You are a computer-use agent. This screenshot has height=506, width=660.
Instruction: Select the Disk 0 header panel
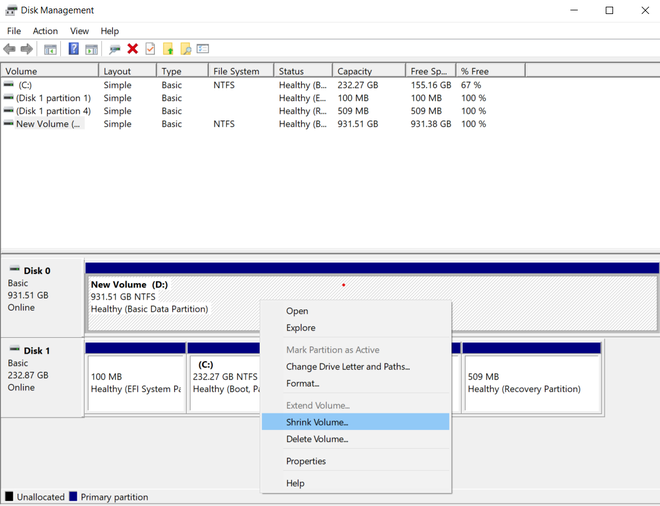pyautogui.click(x=42, y=297)
